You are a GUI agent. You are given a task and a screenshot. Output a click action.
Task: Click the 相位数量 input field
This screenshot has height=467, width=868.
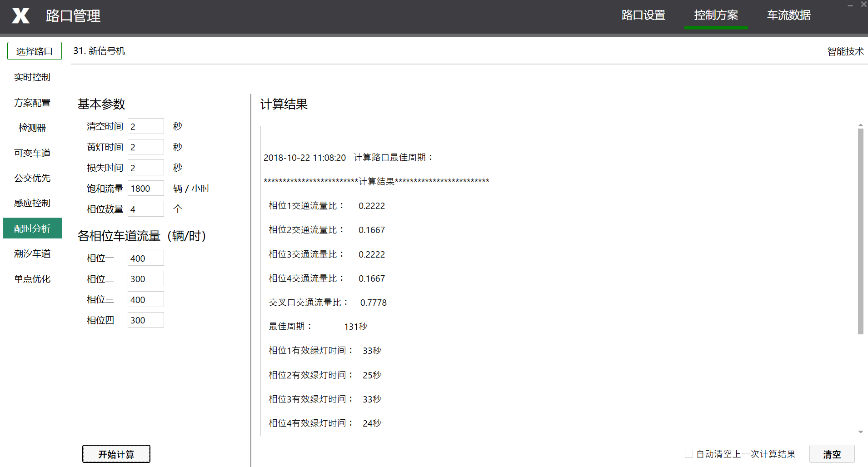click(x=146, y=209)
